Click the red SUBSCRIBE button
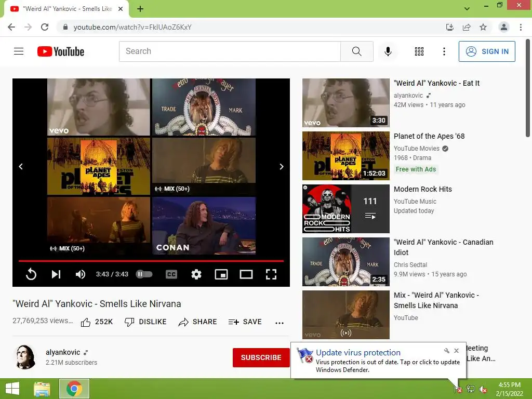 [261, 357]
